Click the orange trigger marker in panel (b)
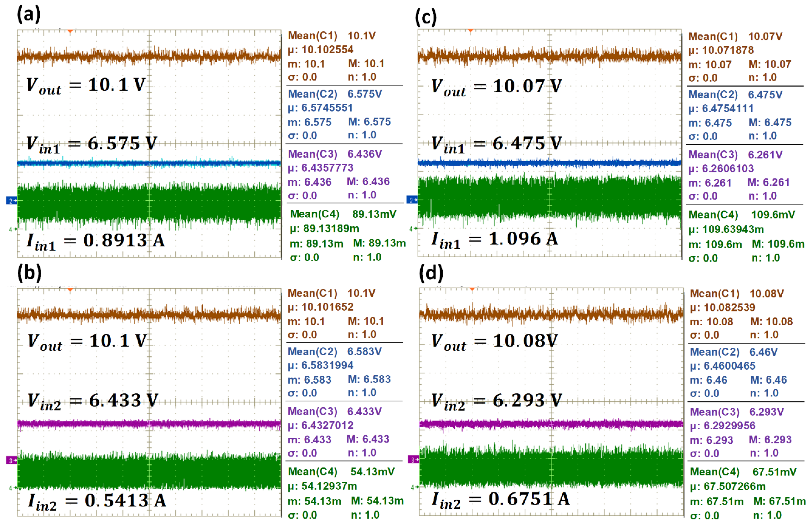The image size is (812, 525). pyautogui.click(x=70, y=290)
